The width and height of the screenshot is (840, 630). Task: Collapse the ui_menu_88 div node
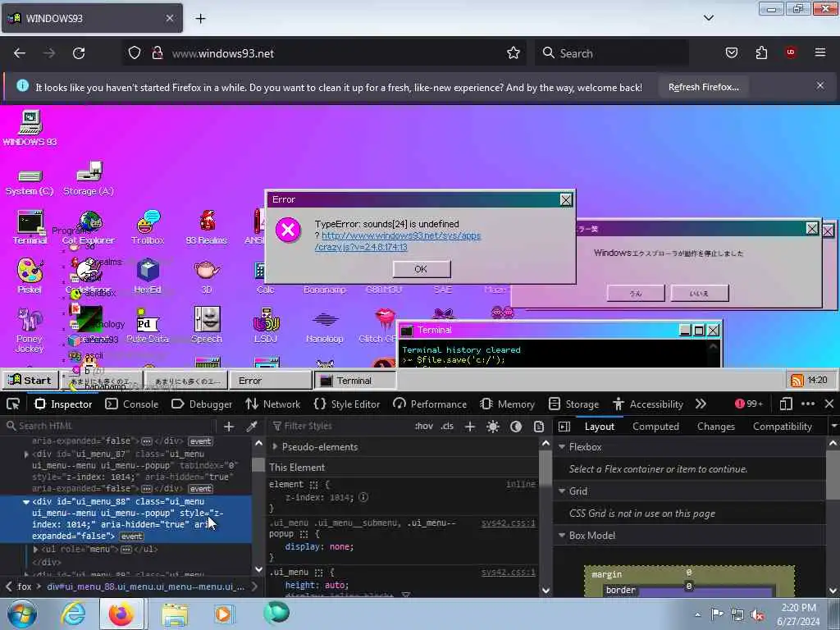(x=25, y=502)
